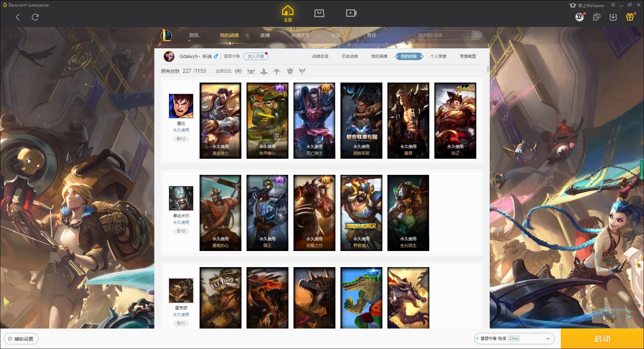The image size is (644, 349).
Task: Open the 国王 Tryndamere skin card
Action: (x=267, y=213)
